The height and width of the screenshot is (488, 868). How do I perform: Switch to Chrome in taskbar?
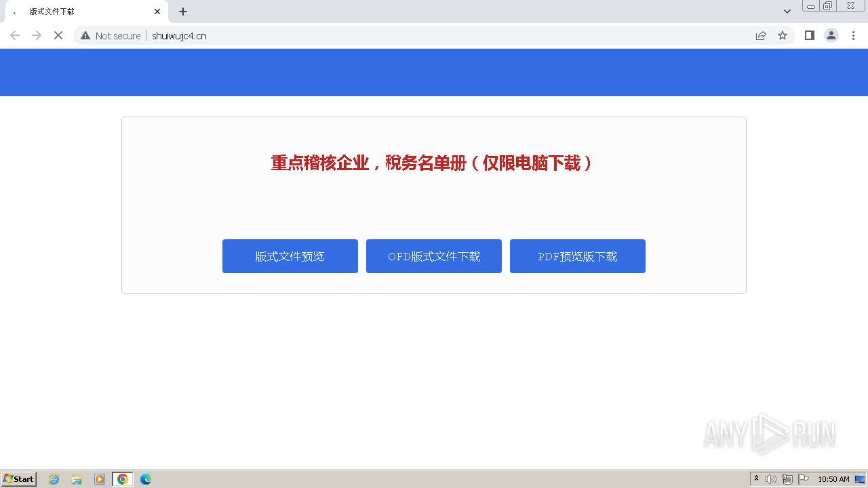[x=123, y=479]
